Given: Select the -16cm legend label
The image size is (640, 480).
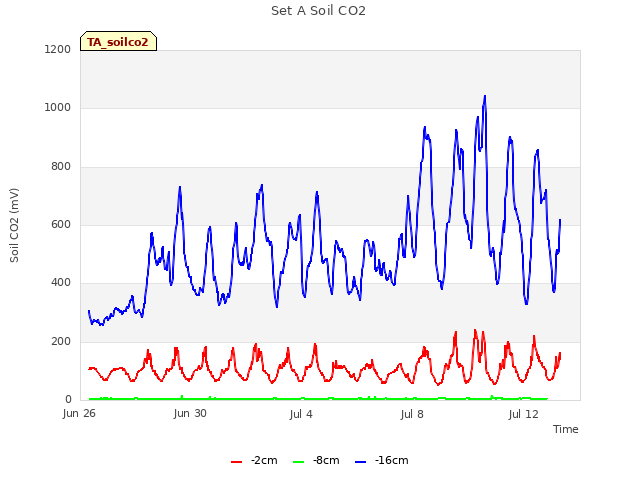Looking at the screenshot, I should 391,460.
